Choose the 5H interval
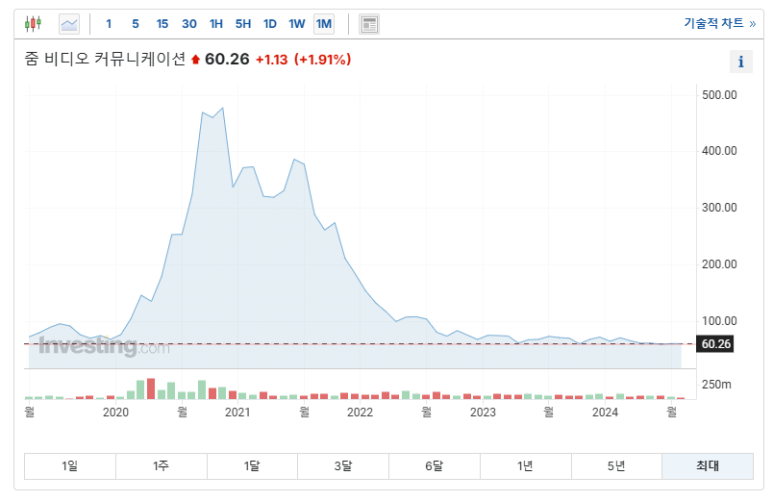Viewport: 773px width, 501px height. [243, 24]
